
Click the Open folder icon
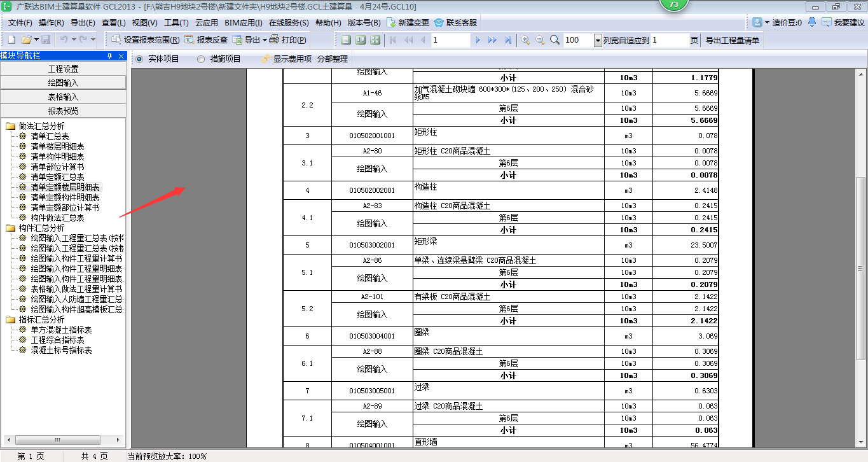point(26,39)
